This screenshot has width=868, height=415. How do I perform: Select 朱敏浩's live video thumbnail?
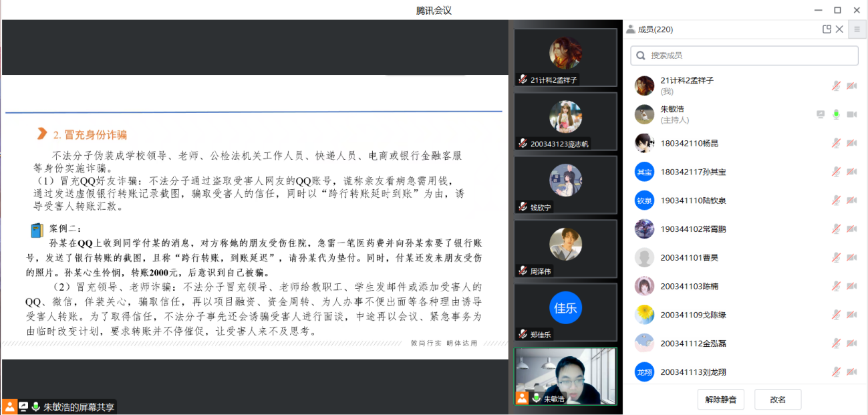[565, 376]
